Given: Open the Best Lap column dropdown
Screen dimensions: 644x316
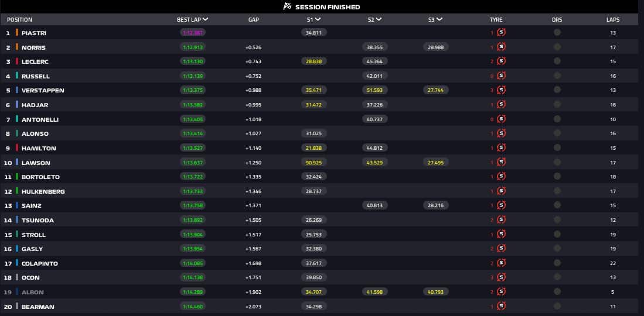Looking at the screenshot, I should [x=205, y=19].
